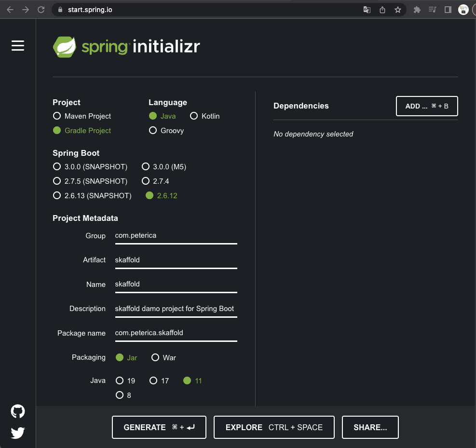
Task: Select Java version 17
Action: click(159, 380)
